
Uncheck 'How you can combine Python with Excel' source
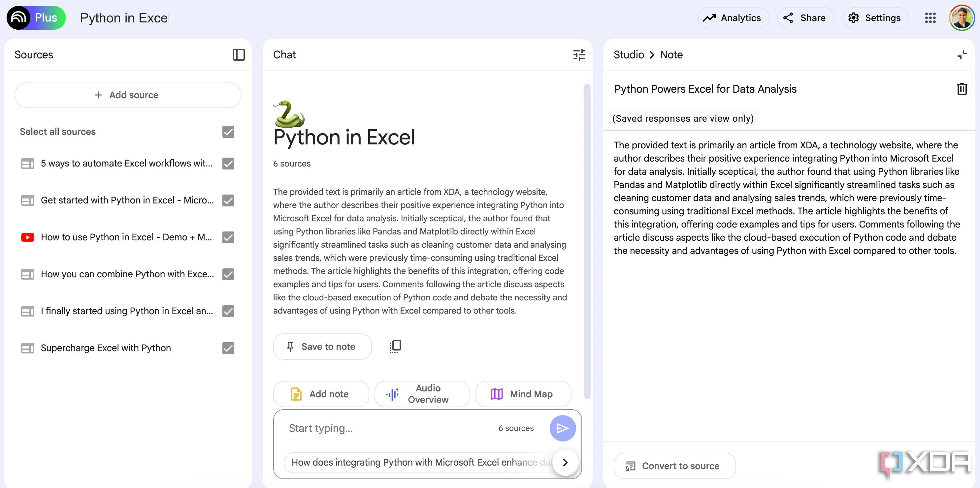coord(228,274)
